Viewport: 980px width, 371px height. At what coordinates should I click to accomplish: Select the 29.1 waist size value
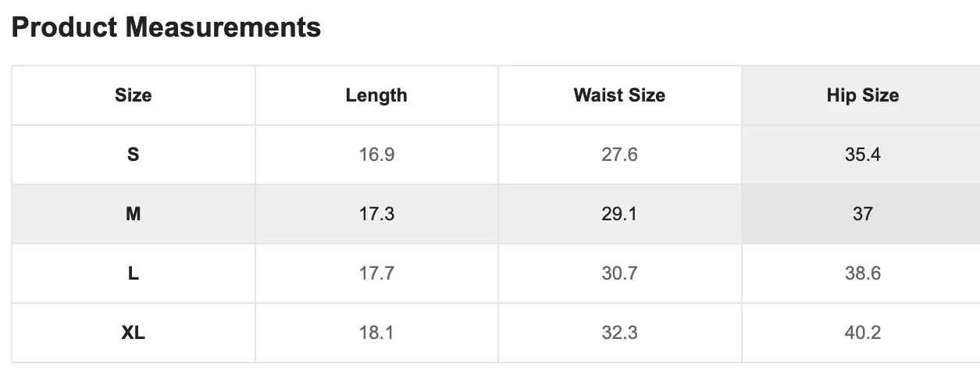tap(619, 214)
